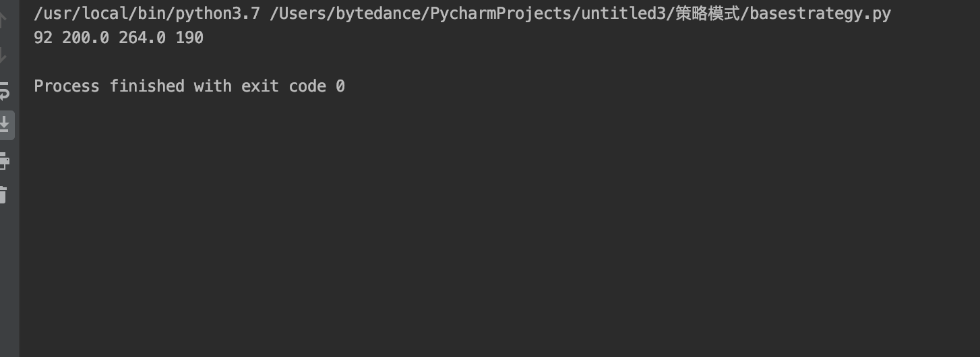Click the untitled3 segment of the path
Viewport: 980px width, 357px height.
point(625,13)
